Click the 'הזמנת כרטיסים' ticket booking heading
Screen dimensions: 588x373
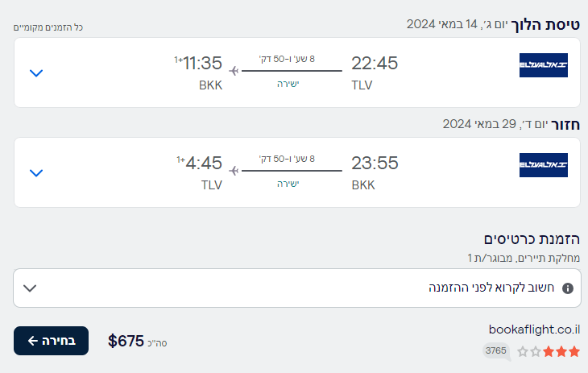532,239
